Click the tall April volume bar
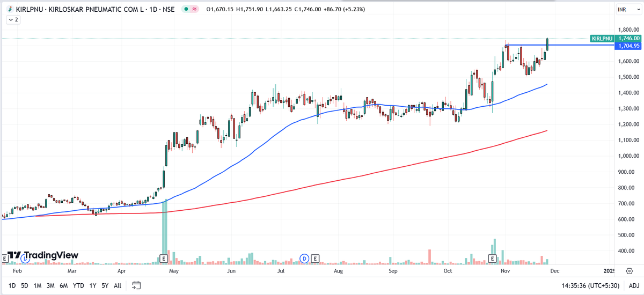 point(165,232)
